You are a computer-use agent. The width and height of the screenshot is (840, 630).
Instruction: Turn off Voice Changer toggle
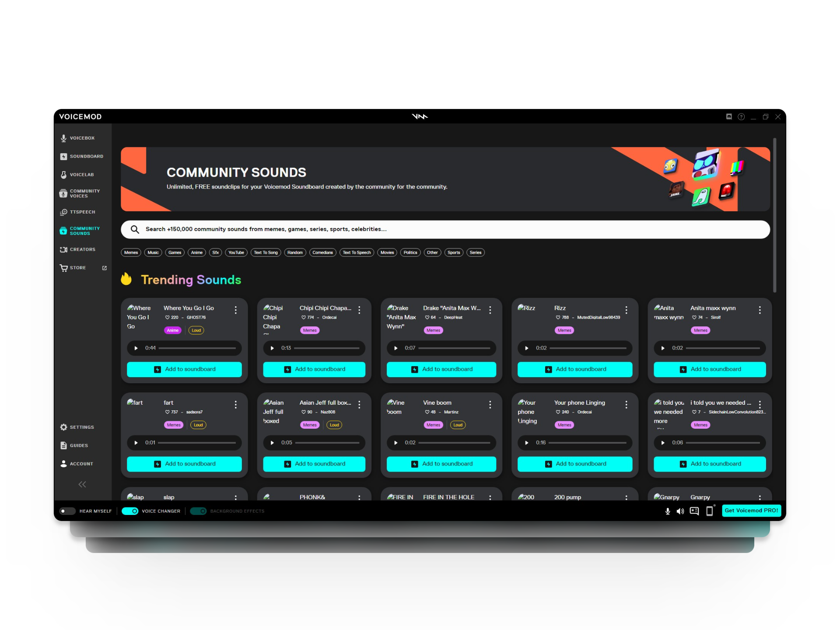click(x=130, y=511)
